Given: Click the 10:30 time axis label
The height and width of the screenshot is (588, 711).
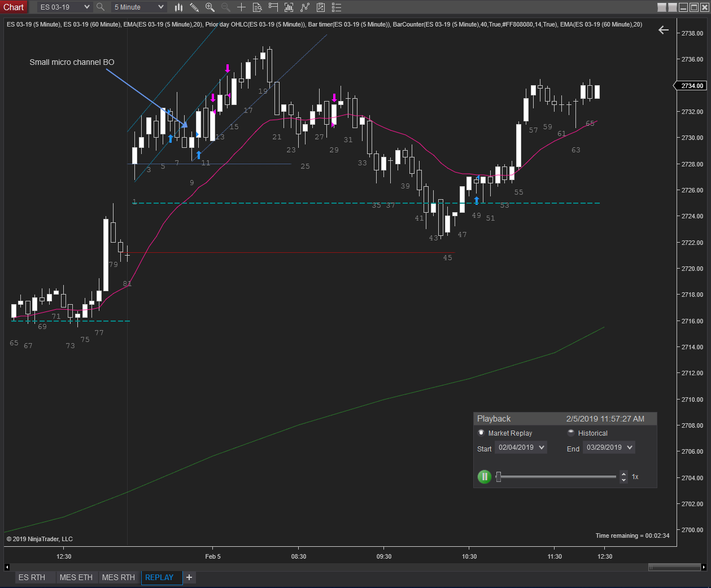Looking at the screenshot, I should pos(469,556).
